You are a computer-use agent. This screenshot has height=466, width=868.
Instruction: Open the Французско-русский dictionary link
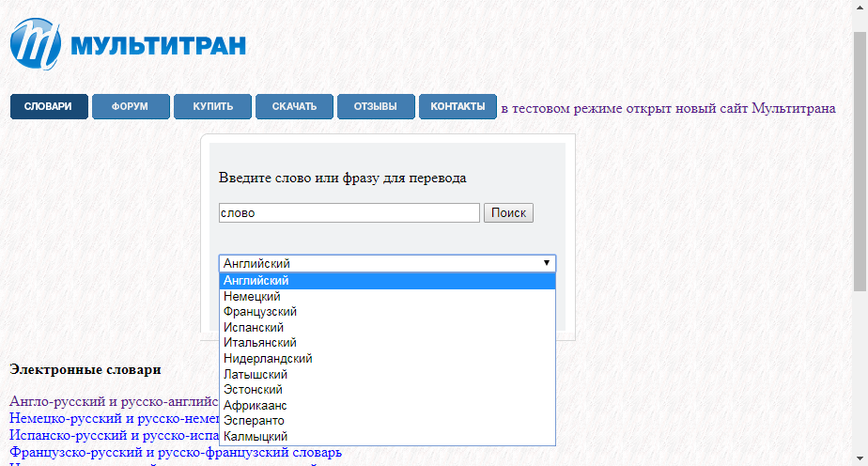tap(176, 453)
